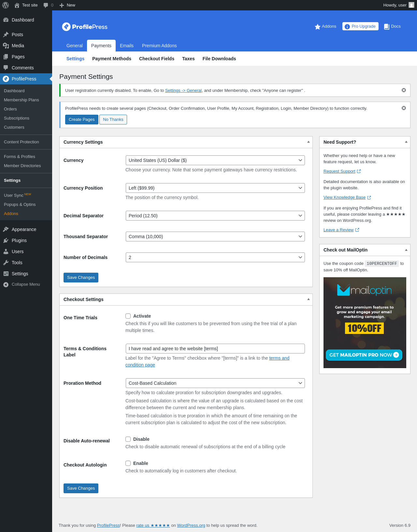Click the ProfilePress logo in header

coord(85,27)
